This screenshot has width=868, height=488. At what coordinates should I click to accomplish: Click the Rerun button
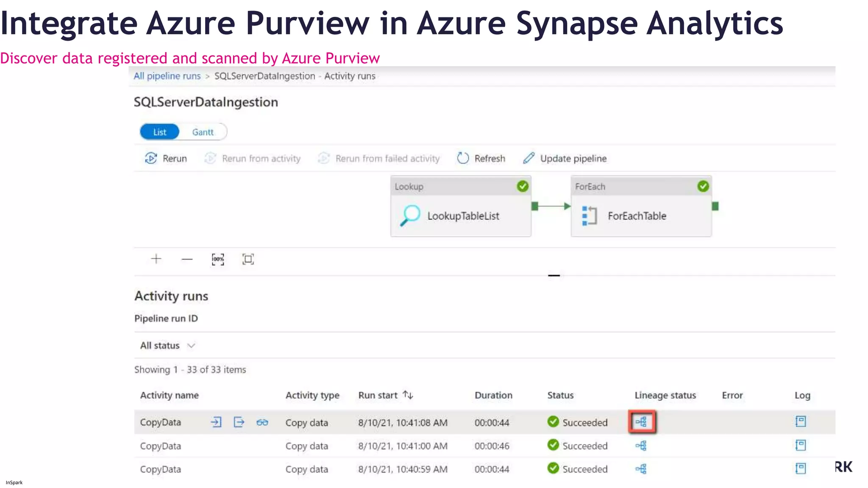click(x=166, y=158)
